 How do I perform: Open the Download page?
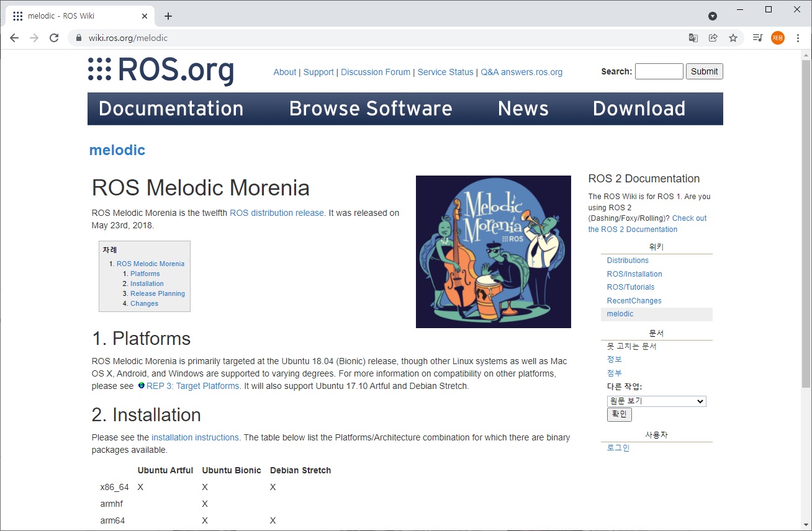pyautogui.click(x=639, y=109)
